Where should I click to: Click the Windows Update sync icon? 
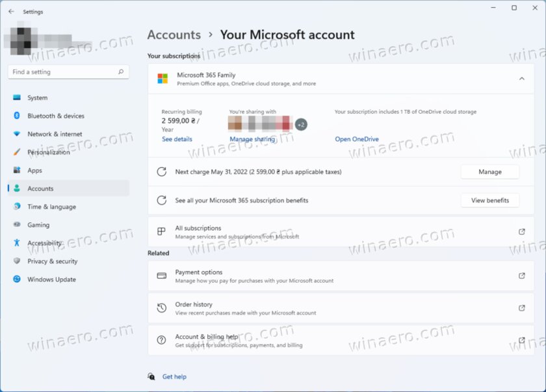point(17,279)
